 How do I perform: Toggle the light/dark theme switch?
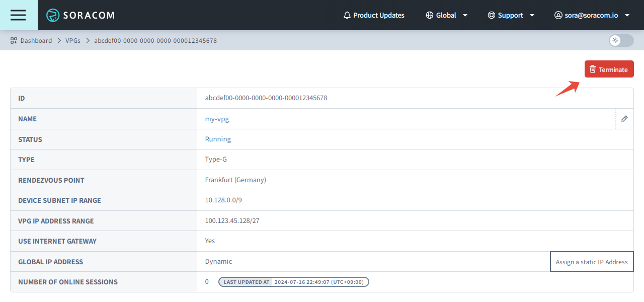pos(621,40)
